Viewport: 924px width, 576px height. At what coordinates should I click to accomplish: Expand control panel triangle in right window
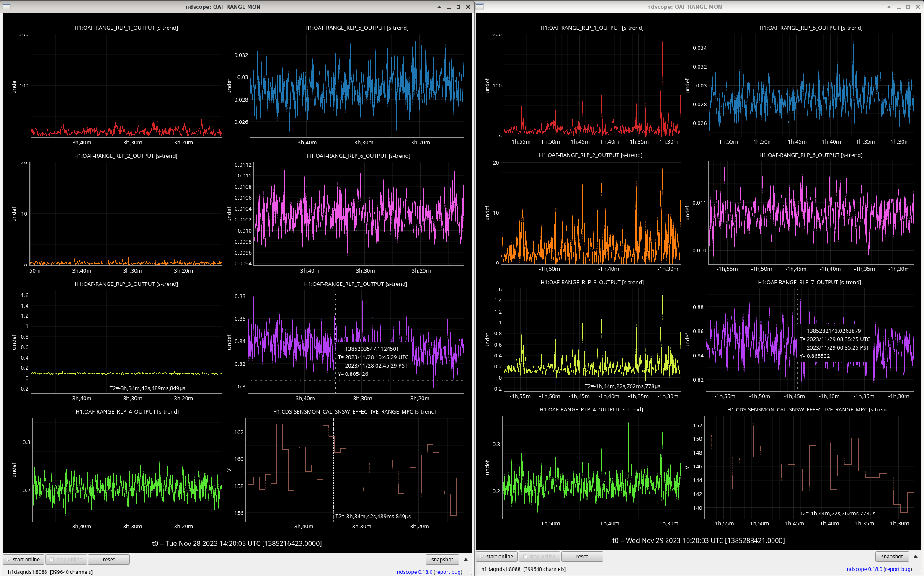click(x=915, y=556)
